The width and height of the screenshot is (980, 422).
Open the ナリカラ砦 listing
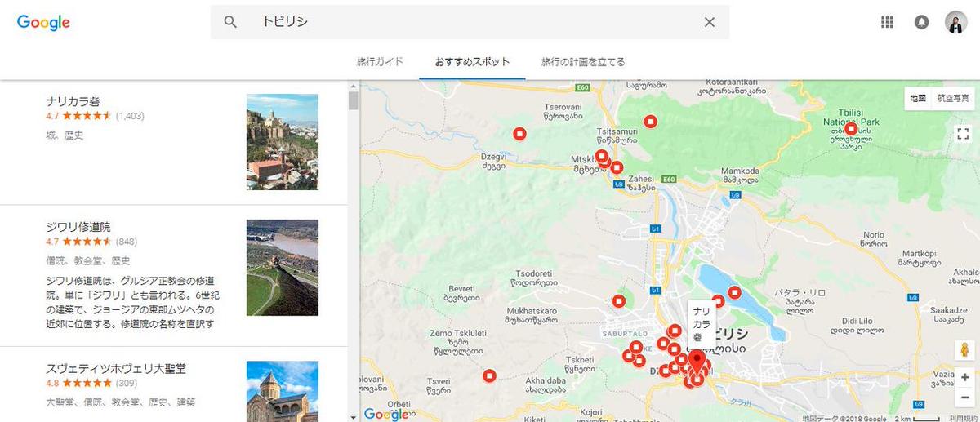[x=73, y=102]
